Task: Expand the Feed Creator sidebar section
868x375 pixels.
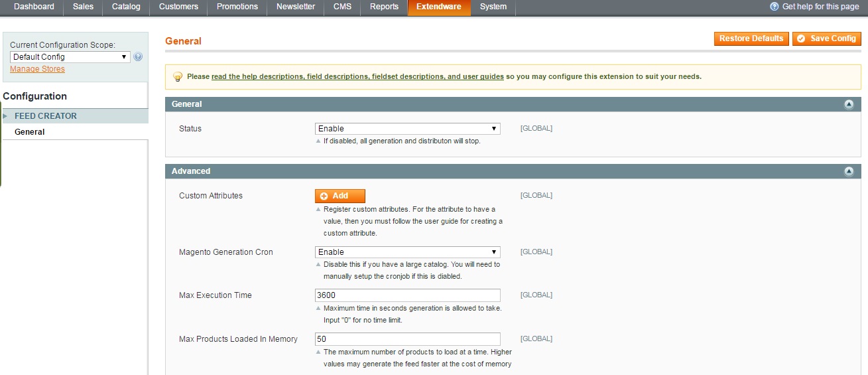Action: [45, 116]
